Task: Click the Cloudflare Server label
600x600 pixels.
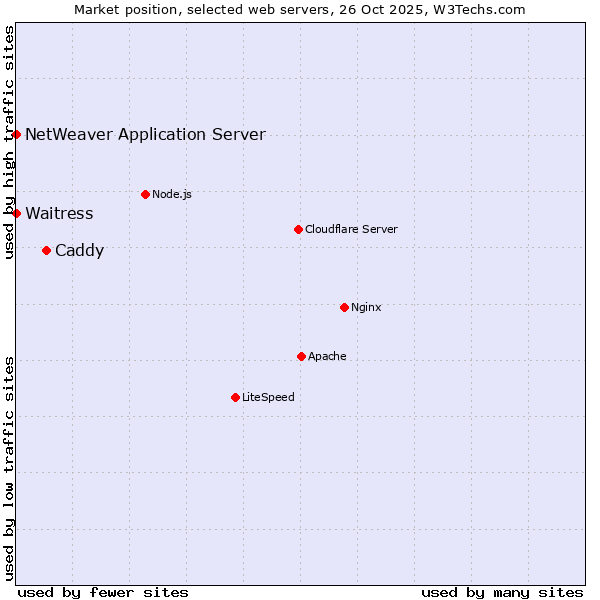Action: click(351, 229)
